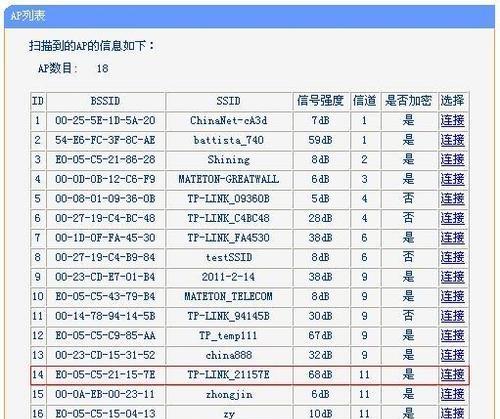Connect to TP_temp111 access point
500x419 pixels.
point(452,335)
